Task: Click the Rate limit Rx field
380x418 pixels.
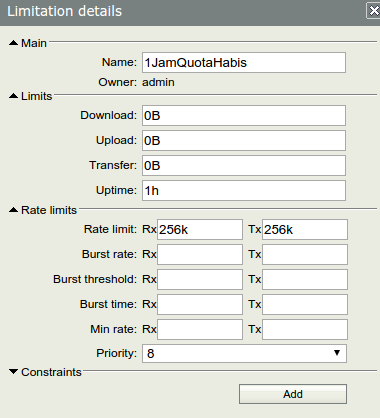Action: tap(200, 229)
